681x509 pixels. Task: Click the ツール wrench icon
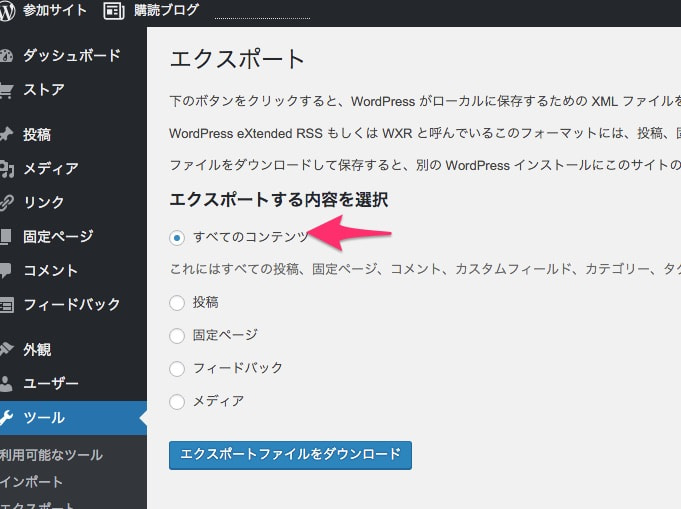point(6,418)
